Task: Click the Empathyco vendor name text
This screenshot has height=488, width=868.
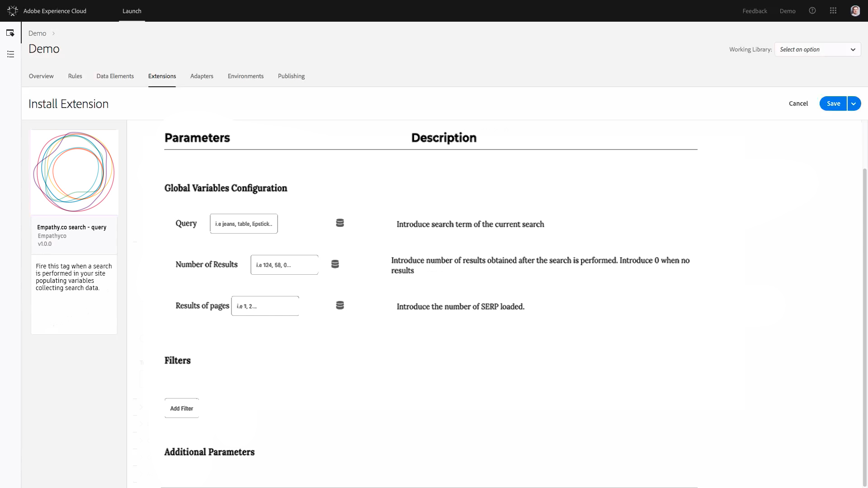Action: [x=52, y=236]
